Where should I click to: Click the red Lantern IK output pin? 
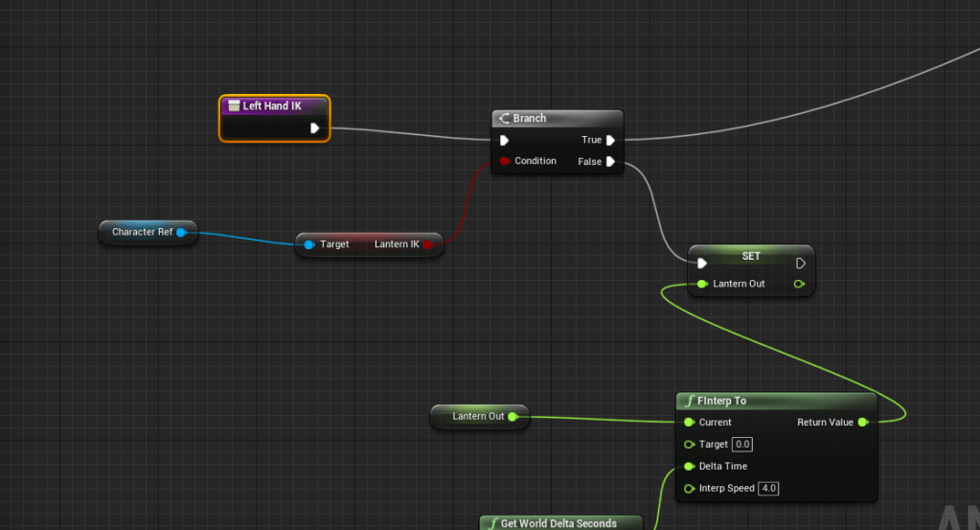428,244
